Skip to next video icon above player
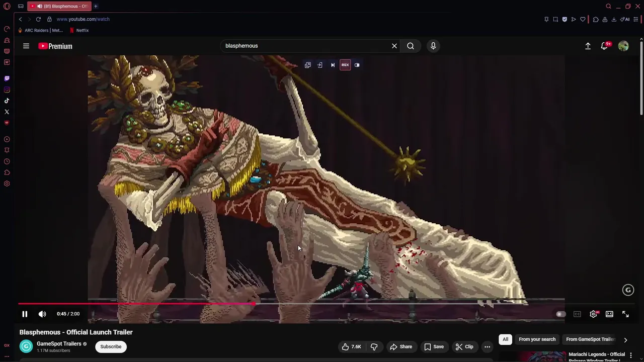Image resolution: width=644 pixels, height=362 pixels. pyautogui.click(x=333, y=65)
